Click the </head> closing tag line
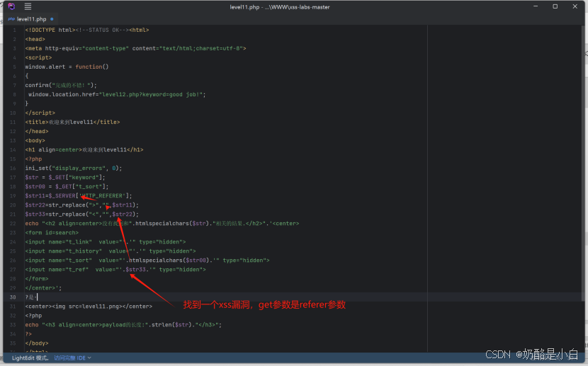 pyautogui.click(x=37, y=131)
